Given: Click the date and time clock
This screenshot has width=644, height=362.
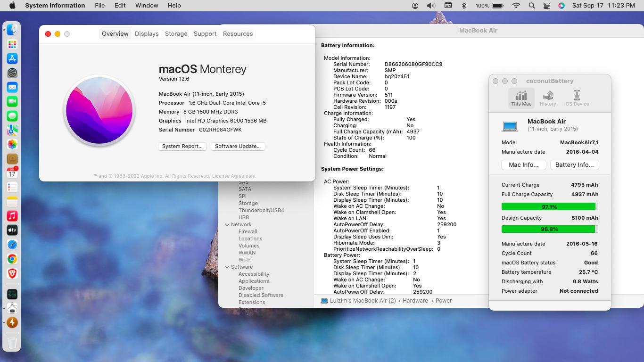Looking at the screenshot, I should [603, 6].
